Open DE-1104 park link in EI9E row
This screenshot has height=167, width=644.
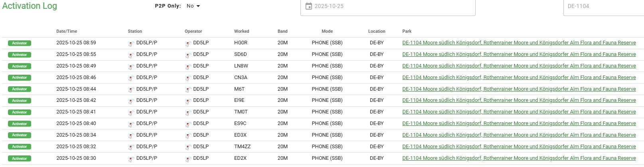pos(519,100)
